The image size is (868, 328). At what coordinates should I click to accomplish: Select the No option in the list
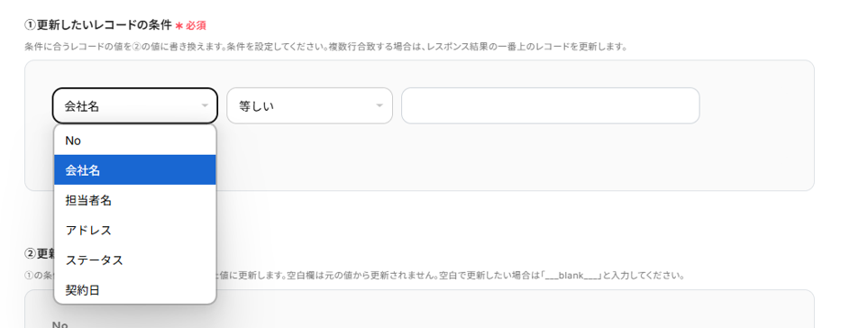(x=134, y=141)
